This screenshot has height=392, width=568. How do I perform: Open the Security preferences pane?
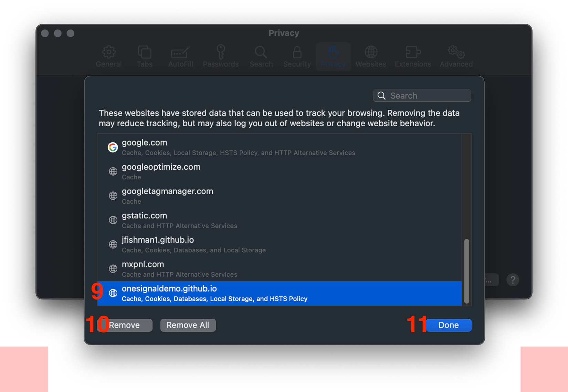pyautogui.click(x=297, y=56)
